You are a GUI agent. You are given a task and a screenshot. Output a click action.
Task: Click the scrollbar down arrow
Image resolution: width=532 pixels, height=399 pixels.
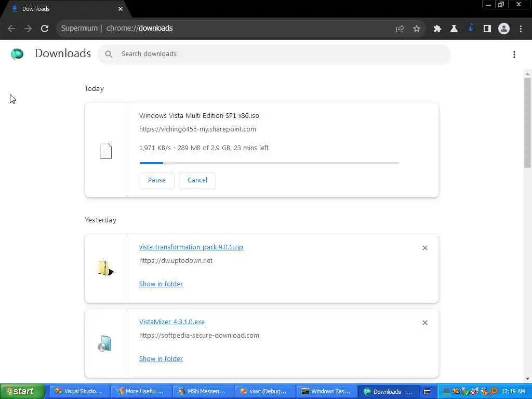point(527,379)
